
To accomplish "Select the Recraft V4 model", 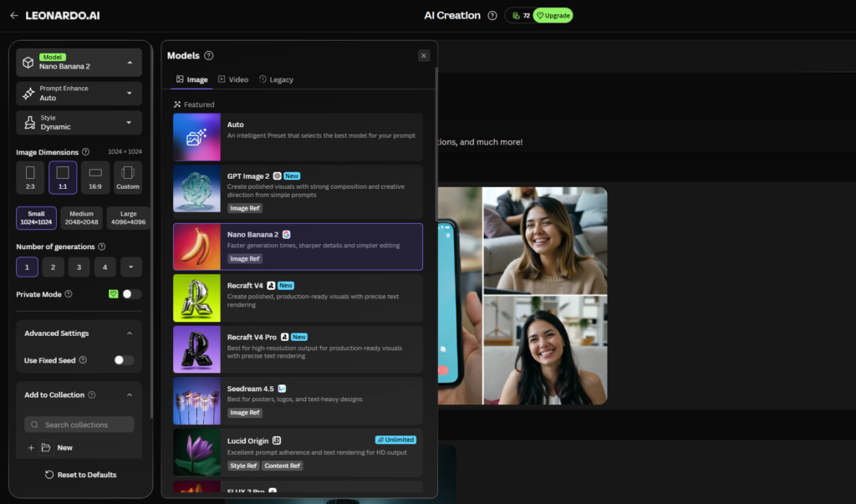I will (x=298, y=298).
